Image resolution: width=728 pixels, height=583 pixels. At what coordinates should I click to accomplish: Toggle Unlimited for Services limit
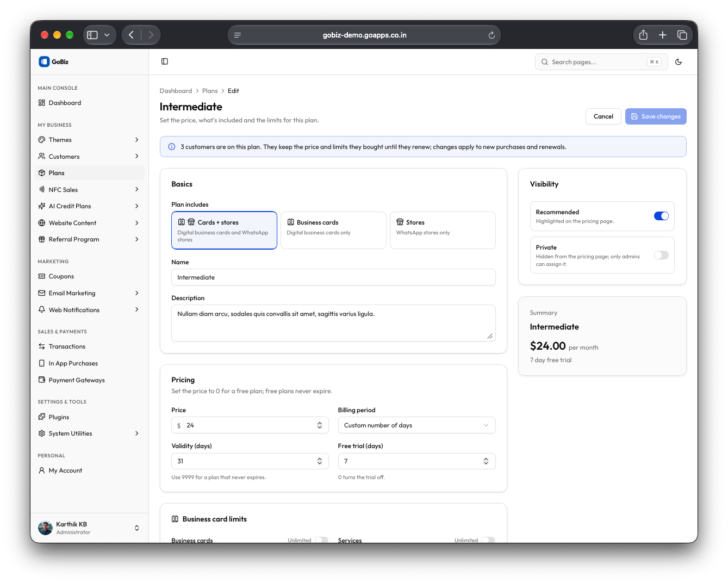pyautogui.click(x=488, y=540)
